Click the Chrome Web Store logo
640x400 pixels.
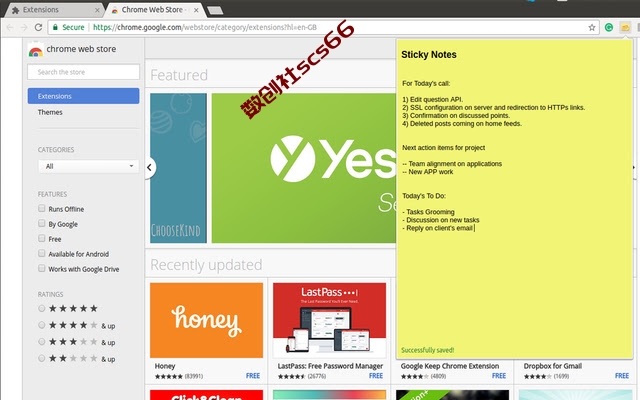pyautogui.click(x=36, y=49)
